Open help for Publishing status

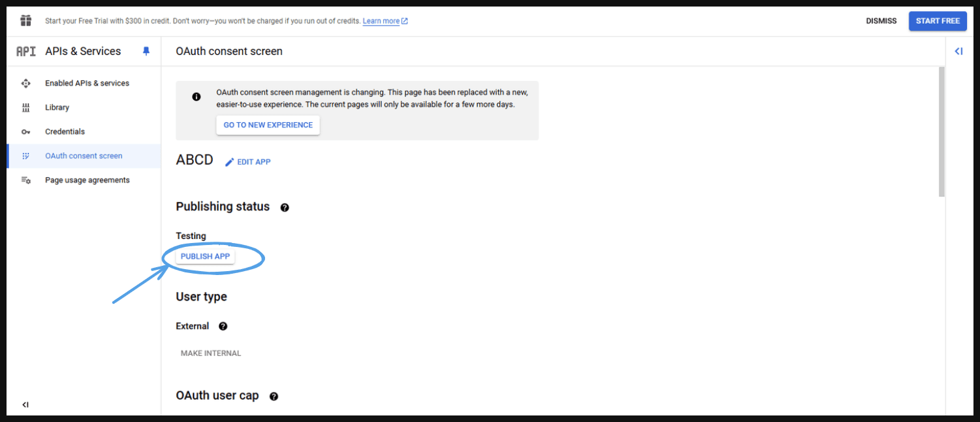285,208
